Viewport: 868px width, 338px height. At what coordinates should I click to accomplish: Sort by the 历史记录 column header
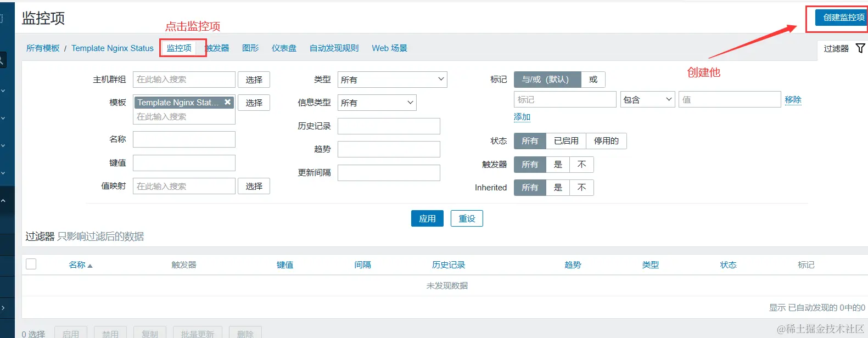pos(449,265)
